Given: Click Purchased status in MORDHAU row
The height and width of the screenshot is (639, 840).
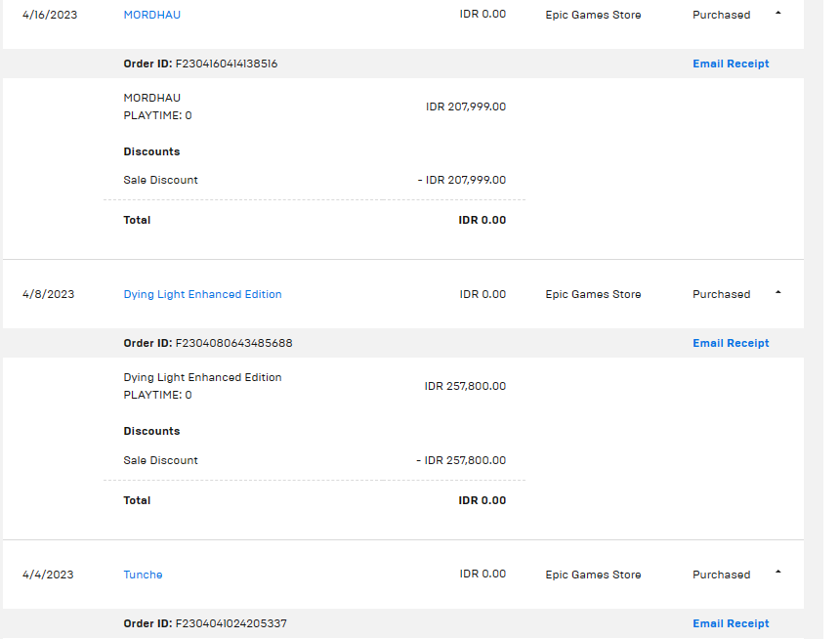Looking at the screenshot, I should pos(721,15).
